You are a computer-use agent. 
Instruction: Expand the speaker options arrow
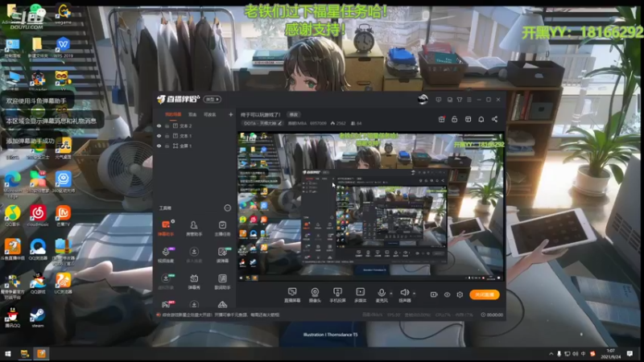(x=414, y=294)
